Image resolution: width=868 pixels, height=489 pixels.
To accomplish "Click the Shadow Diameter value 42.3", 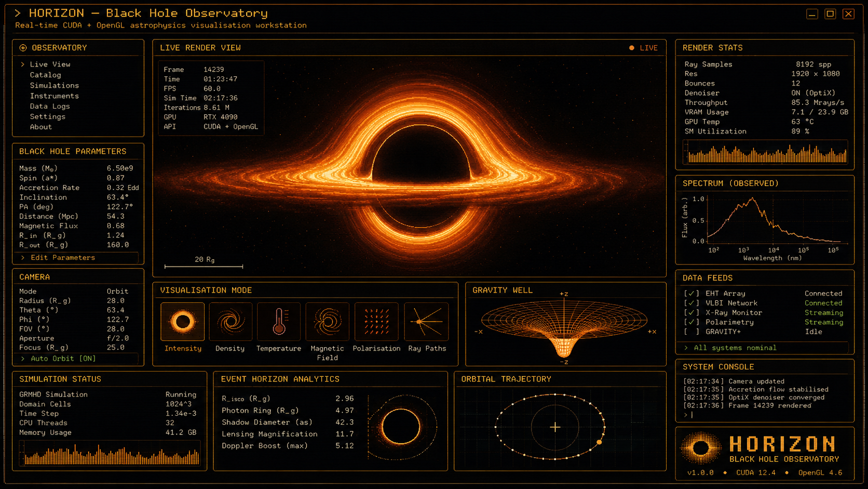I will 345,422.
